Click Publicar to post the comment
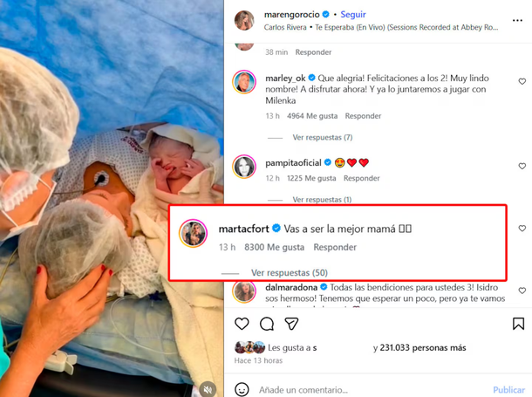532x397 pixels. tap(508, 390)
